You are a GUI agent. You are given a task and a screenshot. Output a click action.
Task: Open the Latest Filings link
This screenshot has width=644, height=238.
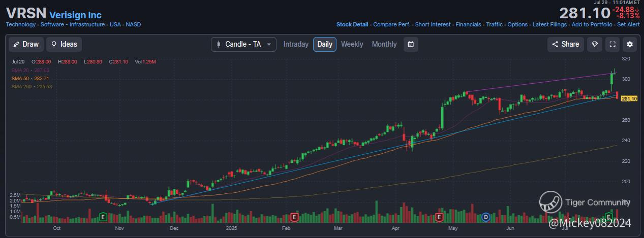(550, 24)
